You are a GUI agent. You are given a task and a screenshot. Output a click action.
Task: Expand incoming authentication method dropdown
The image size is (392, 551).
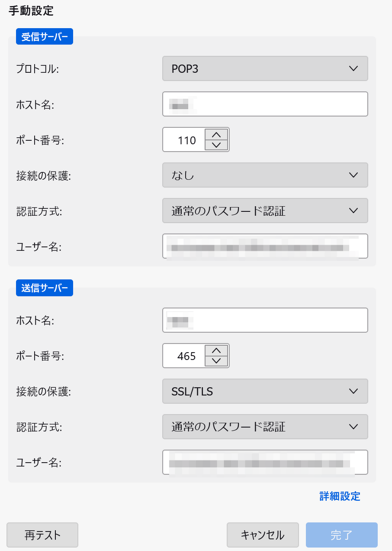pyautogui.click(x=265, y=211)
